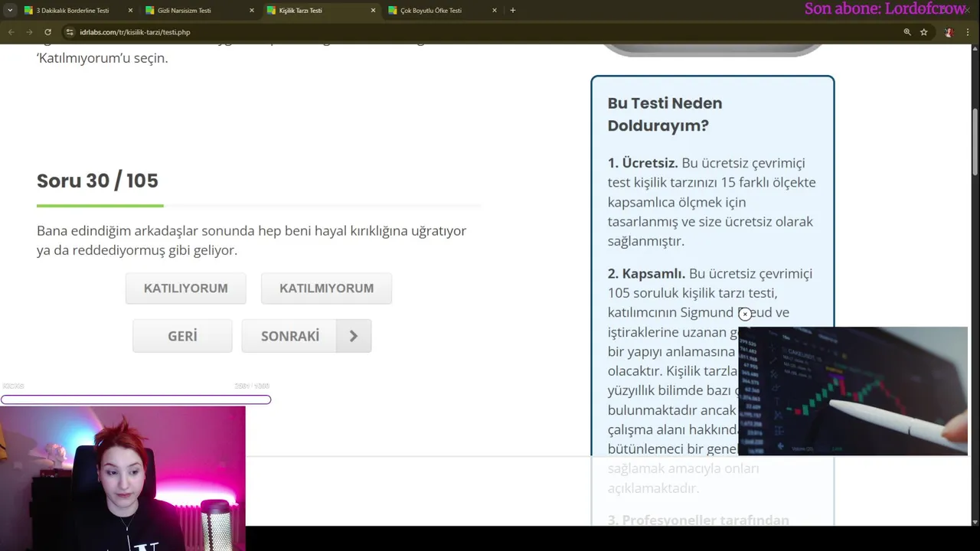Close the Kişilik Tarzı Testi tab

(x=373, y=11)
